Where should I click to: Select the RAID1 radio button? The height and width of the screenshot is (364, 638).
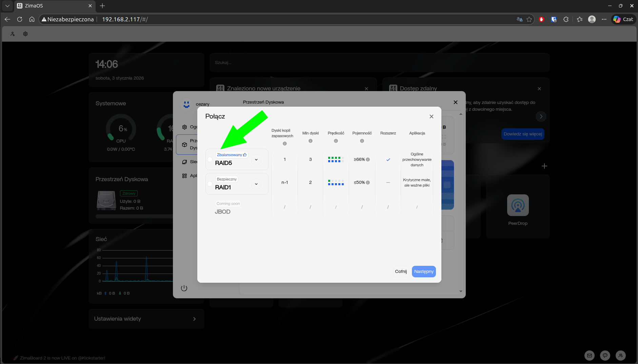210,184
